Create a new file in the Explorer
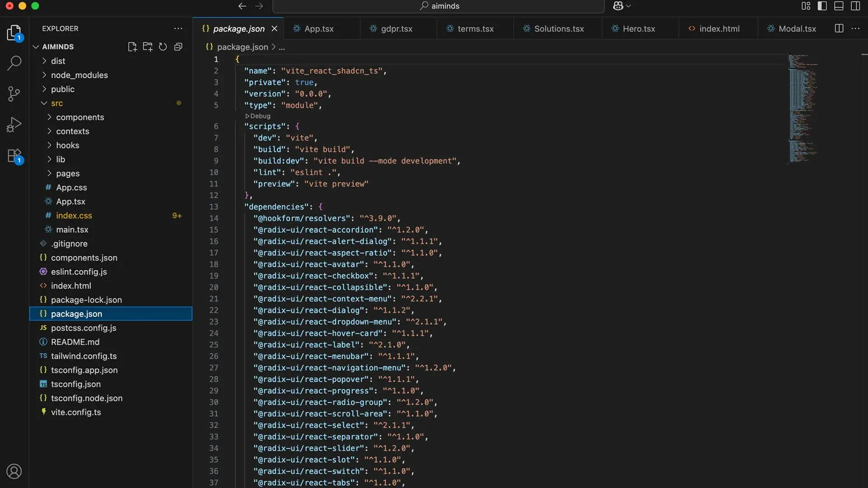Screen dimensions: 868x488 tap(132, 47)
